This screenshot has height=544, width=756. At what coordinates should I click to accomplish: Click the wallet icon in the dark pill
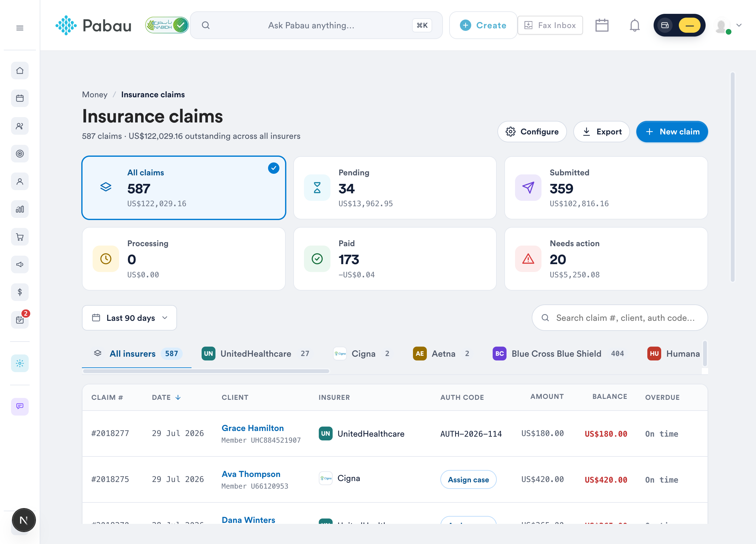click(665, 25)
